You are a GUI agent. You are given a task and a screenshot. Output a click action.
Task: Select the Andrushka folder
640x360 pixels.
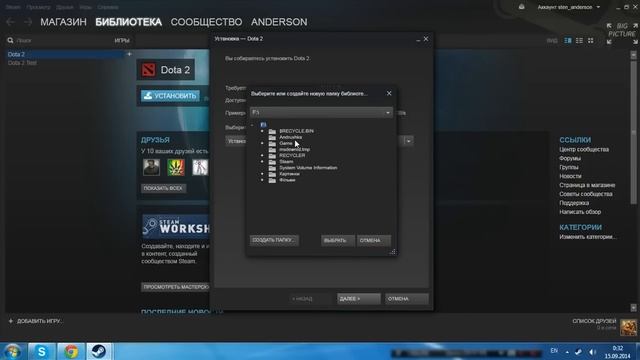pos(291,137)
